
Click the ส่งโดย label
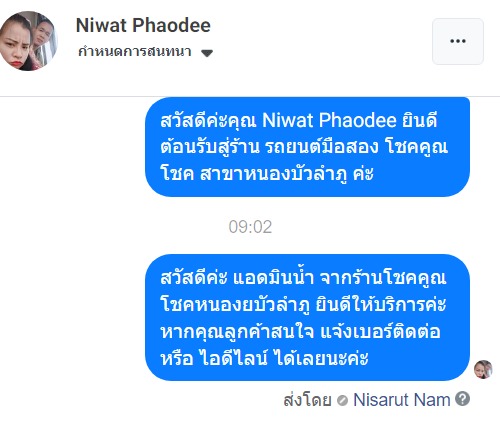click(307, 400)
